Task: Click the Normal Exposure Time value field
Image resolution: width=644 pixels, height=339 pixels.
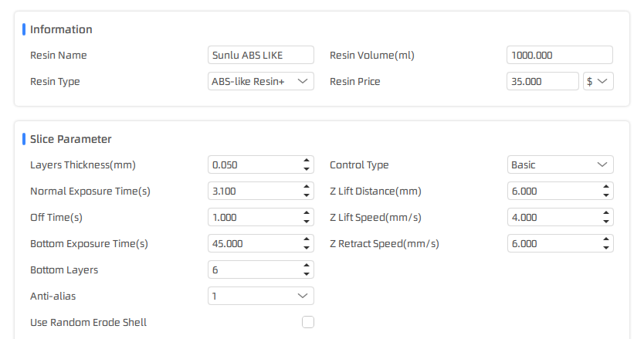Action: tap(255, 191)
